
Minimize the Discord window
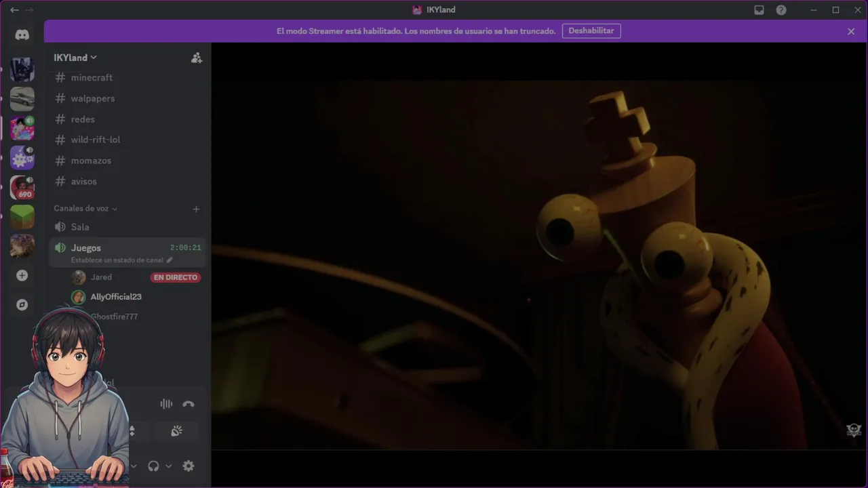click(x=814, y=10)
